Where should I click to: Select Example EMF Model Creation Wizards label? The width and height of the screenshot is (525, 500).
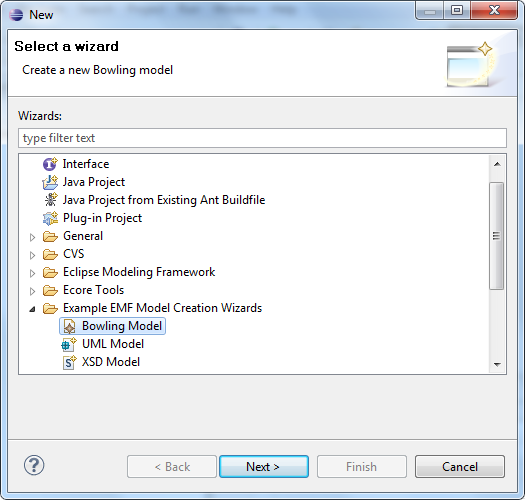[x=162, y=308]
